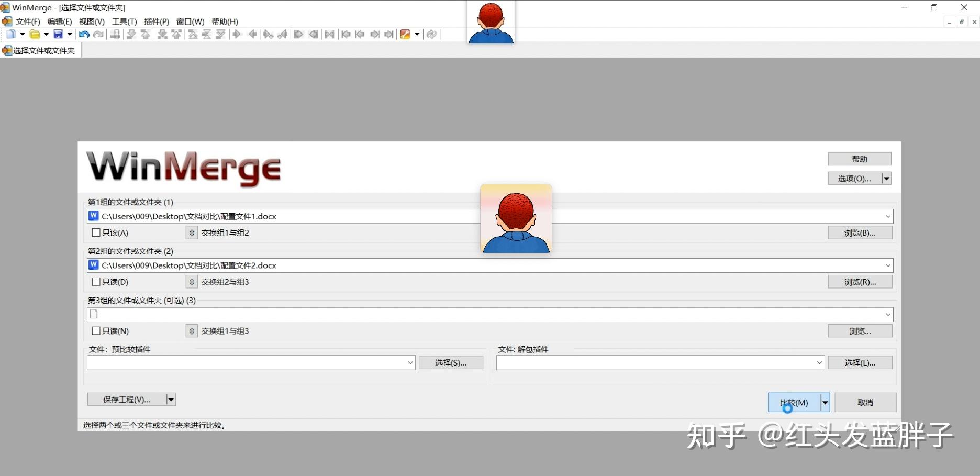The height and width of the screenshot is (476, 980).
Task: Click the 帮助 button
Action: (860, 159)
